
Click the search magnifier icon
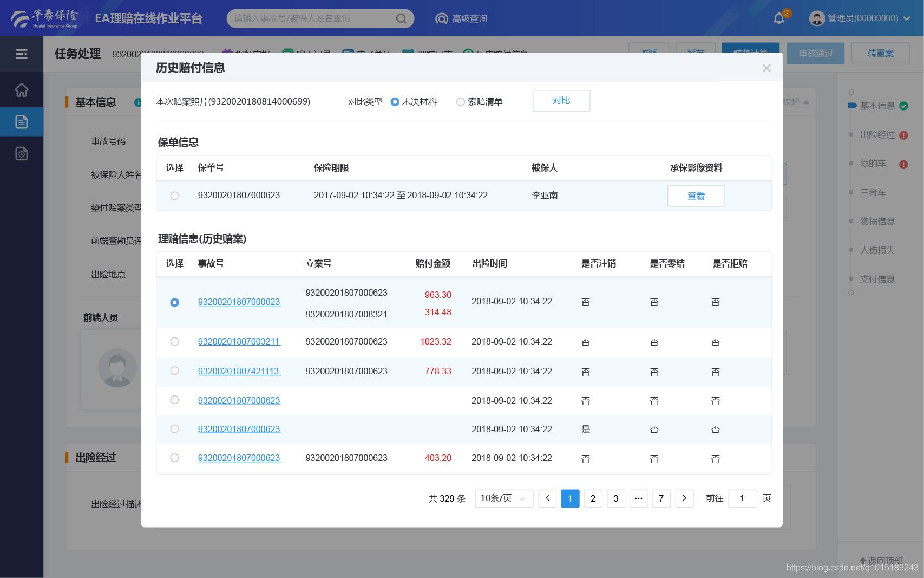[401, 18]
